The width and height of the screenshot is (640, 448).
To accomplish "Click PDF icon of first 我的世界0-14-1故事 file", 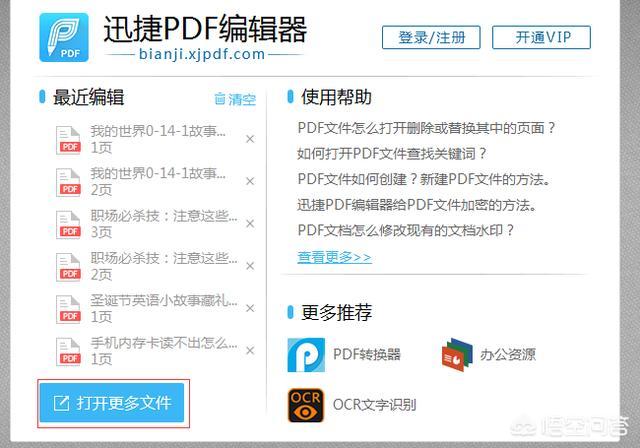I will (x=69, y=139).
